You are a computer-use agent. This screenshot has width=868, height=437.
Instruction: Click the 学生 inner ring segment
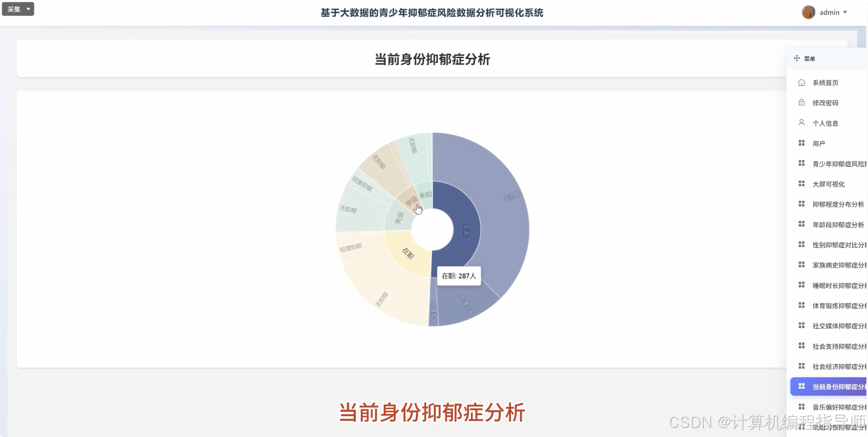point(466,230)
